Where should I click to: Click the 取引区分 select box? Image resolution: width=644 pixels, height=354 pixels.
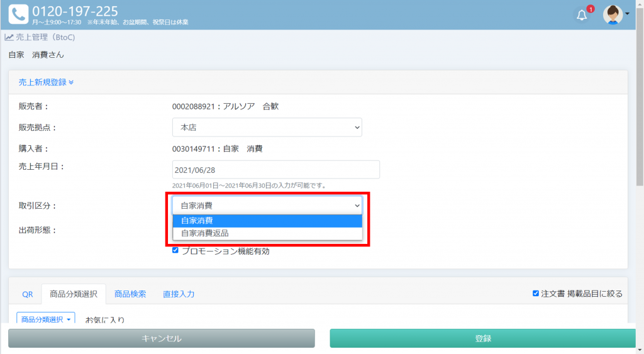267,205
